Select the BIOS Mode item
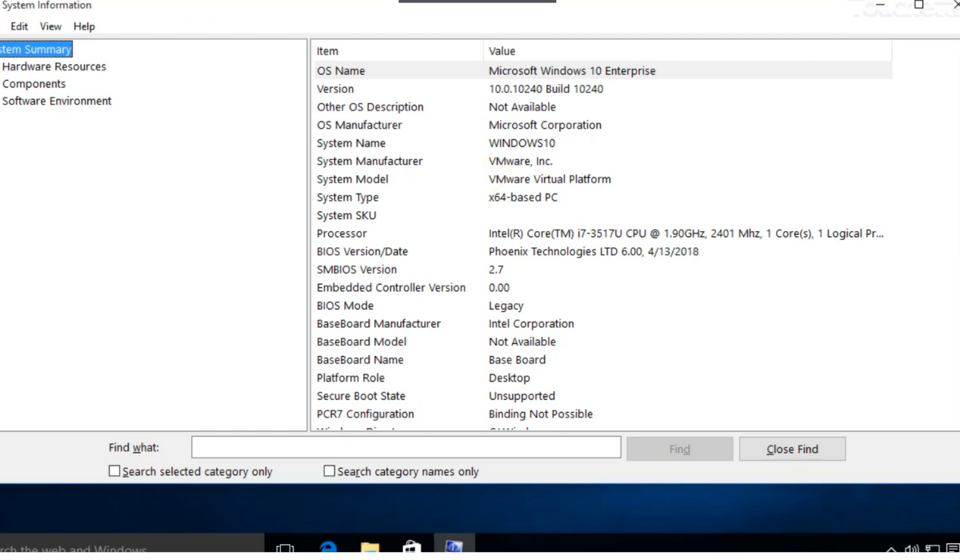The height and width of the screenshot is (560, 960). (345, 306)
